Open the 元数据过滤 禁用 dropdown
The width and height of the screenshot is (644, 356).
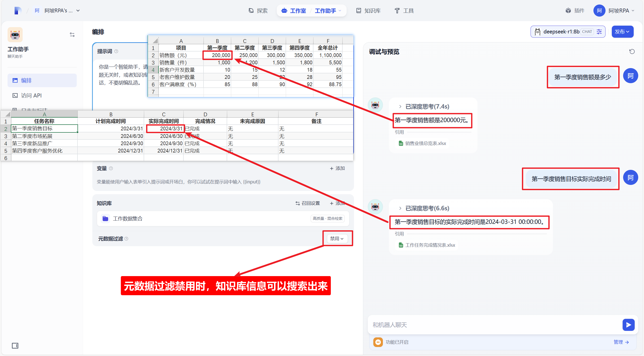337,238
